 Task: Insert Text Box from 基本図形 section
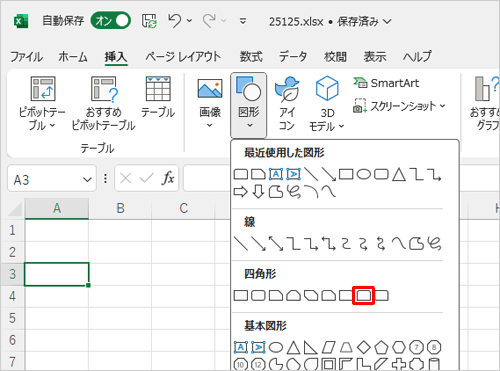point(241,347)
